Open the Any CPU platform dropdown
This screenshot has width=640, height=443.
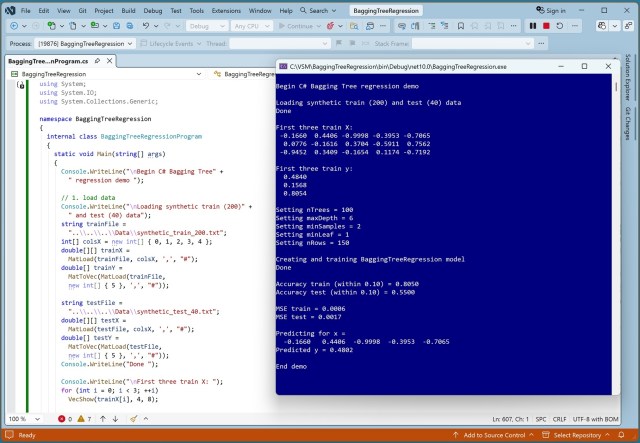click(252, 26)
